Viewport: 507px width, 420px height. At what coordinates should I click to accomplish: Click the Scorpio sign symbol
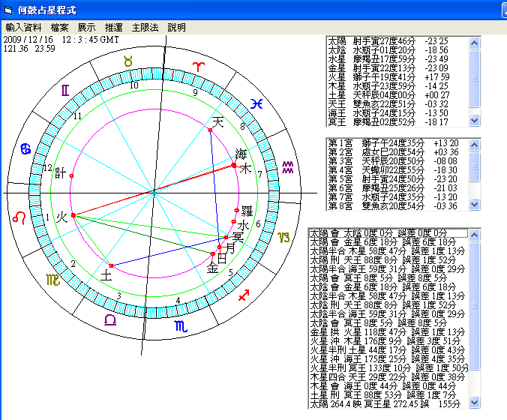pos(181,326)
